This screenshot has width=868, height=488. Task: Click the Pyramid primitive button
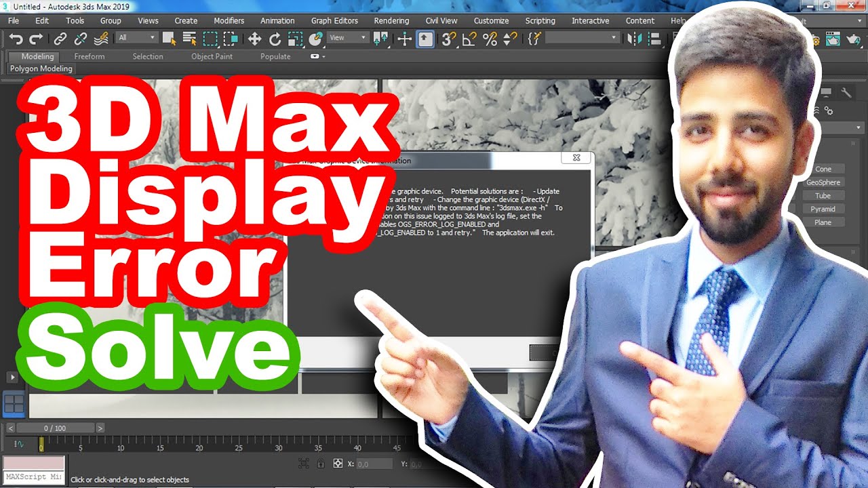coord(823,209)
